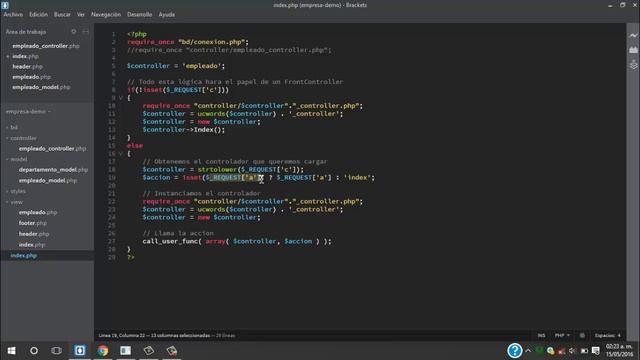
Task: Click the split view icon in sidebar
Action: pyautogui.click(x=86, y=31)
